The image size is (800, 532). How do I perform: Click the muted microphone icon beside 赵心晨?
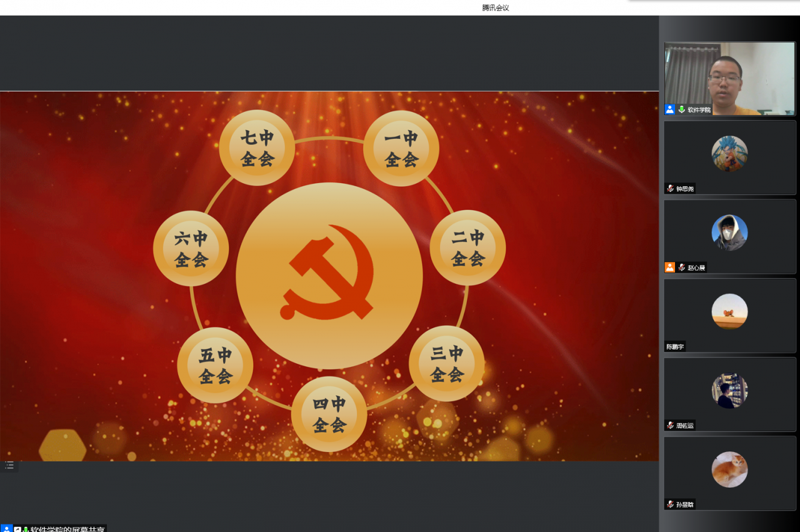tap(682, 267)
